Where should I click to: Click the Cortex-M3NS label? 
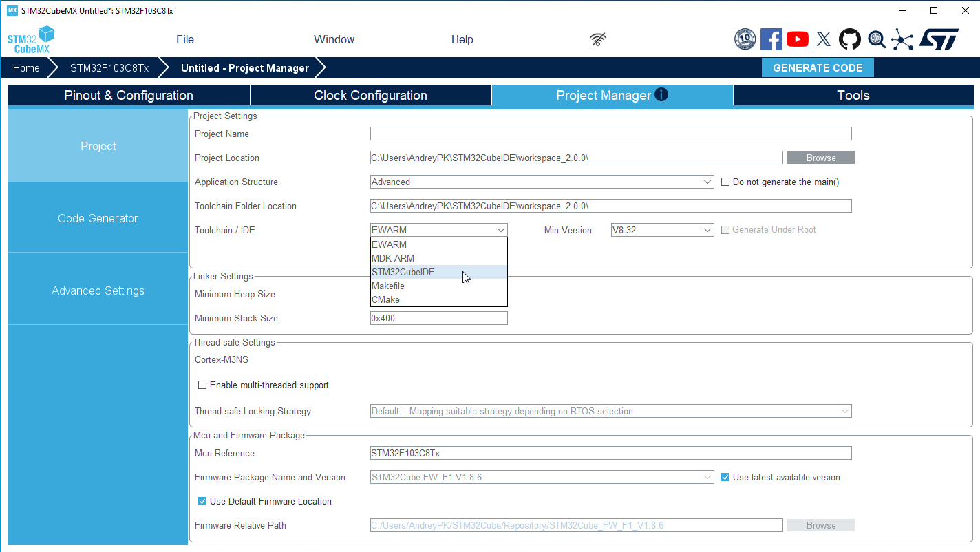click(x=222, y=359)
